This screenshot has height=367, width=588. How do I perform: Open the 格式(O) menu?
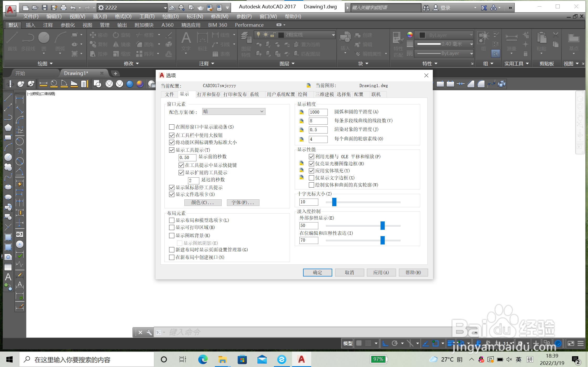click(123, 16)
